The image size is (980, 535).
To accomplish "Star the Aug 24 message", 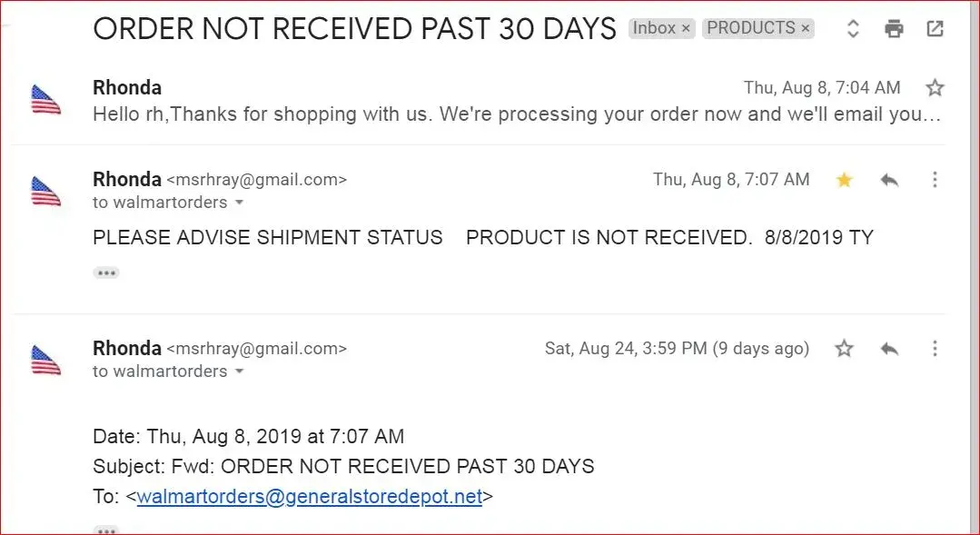I will tap(845, 349).
